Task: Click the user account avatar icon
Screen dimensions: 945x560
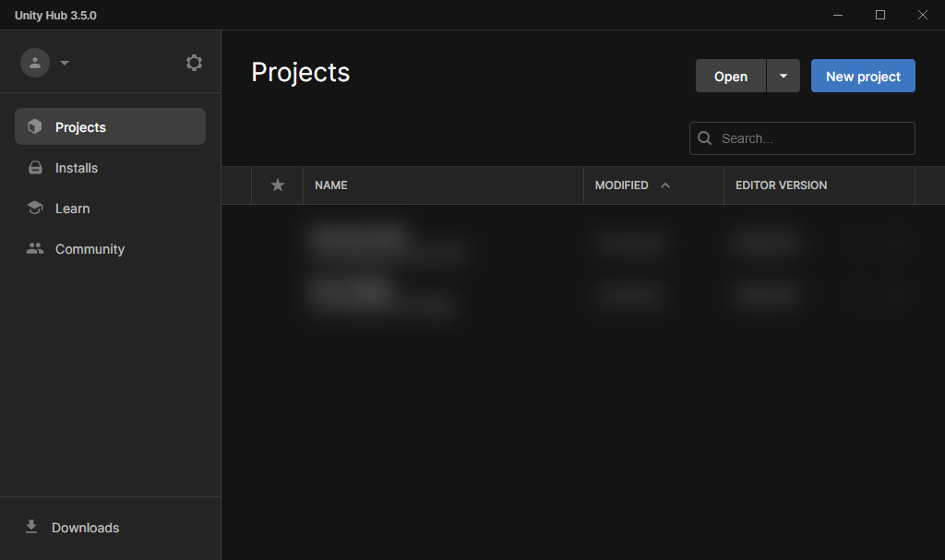Action: 35,63
